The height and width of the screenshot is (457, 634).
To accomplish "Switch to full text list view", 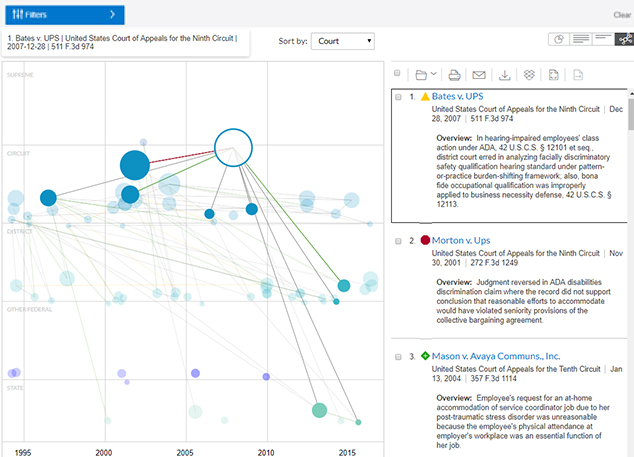I will pyautogui.click(x=580, y=40).
